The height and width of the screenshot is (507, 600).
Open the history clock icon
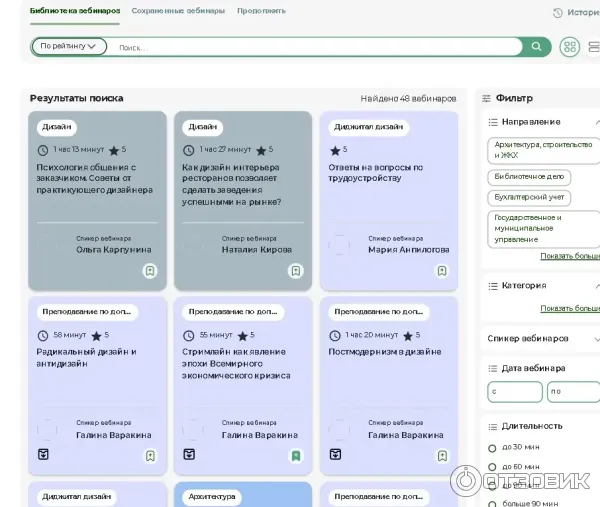point(558,13)
